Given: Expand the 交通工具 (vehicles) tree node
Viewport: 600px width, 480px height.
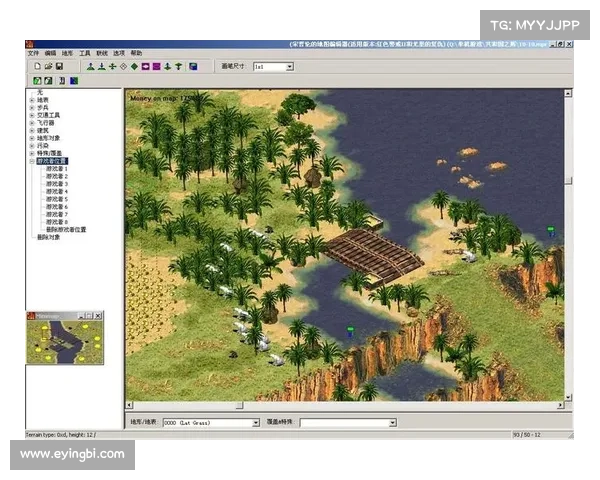Looking at the screenshot, I should click(32, 115).
